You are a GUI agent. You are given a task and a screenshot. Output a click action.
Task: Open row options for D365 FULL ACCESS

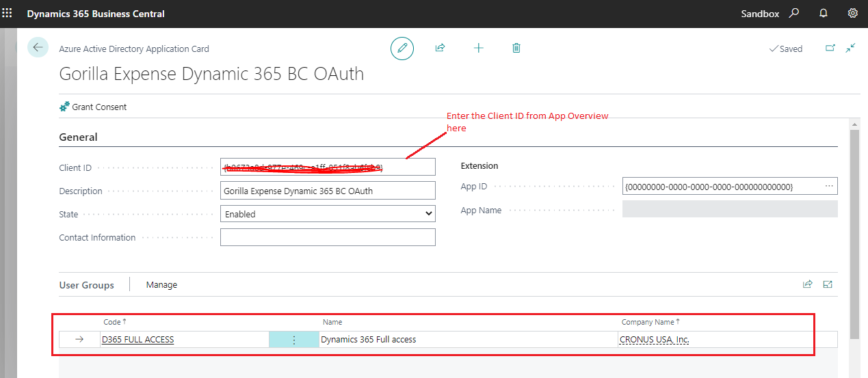point(294,340)
